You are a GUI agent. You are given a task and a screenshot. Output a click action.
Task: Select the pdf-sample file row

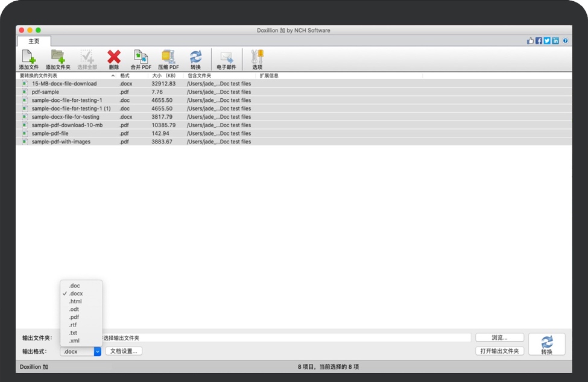point(46,92)
